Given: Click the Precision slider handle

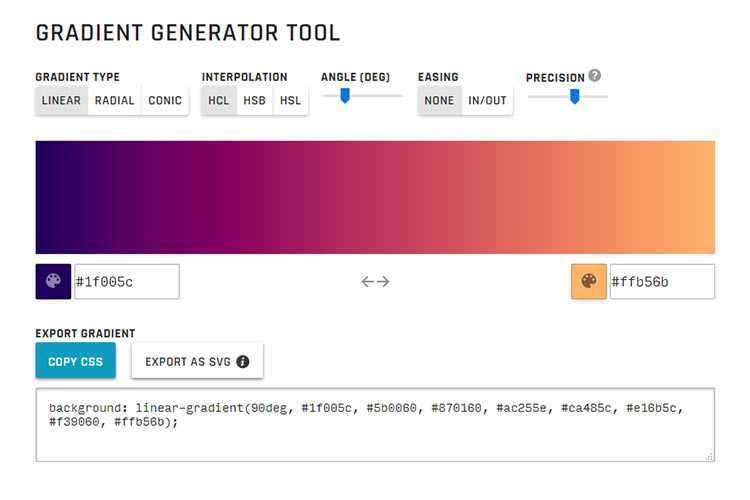Looking at the screenshot, I should [575, 96].
